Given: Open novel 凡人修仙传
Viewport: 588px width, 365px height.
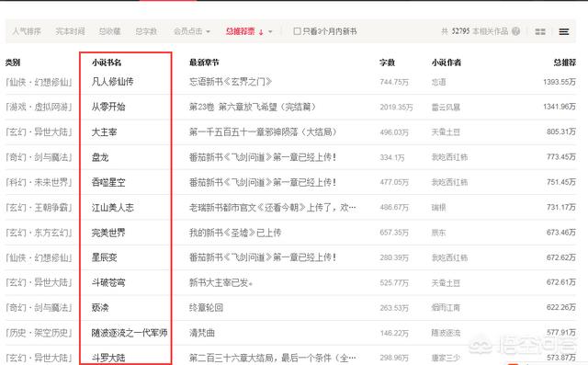Looking at the screenshot, I should pyautogui.click(x=112, y=82).
